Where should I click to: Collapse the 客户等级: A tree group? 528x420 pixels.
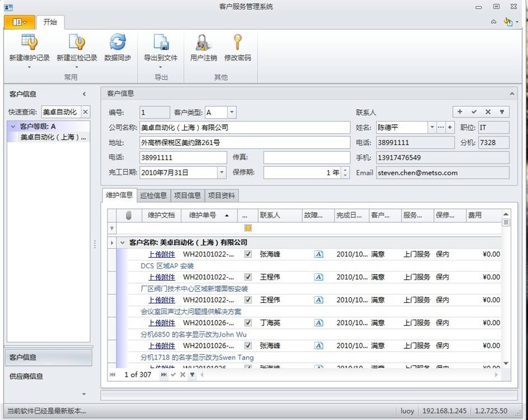(x=13, y=127)
